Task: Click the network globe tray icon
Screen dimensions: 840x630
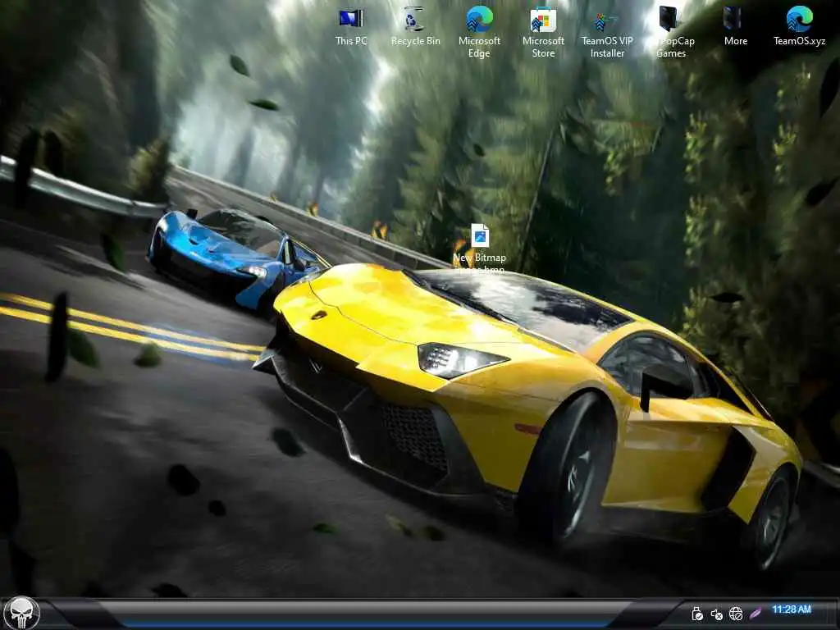Action: pyautogui.click(x=736, y=614)
